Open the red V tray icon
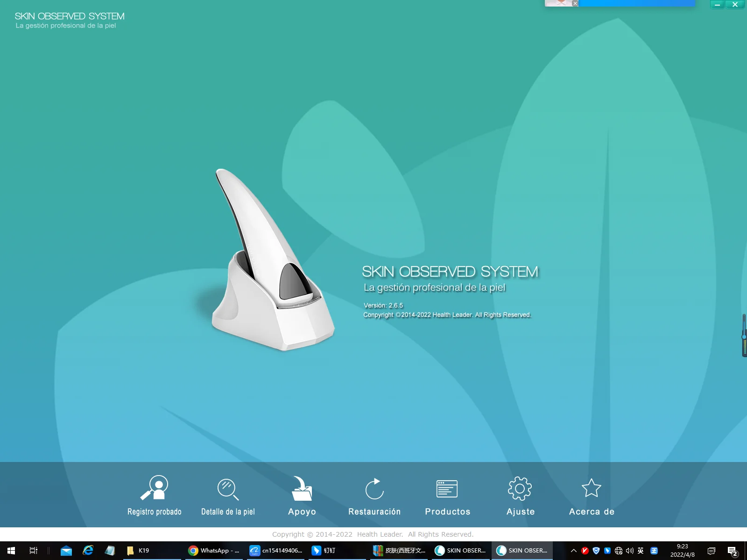The width and height of the screenshot is (747, 560). click(585, 551)
